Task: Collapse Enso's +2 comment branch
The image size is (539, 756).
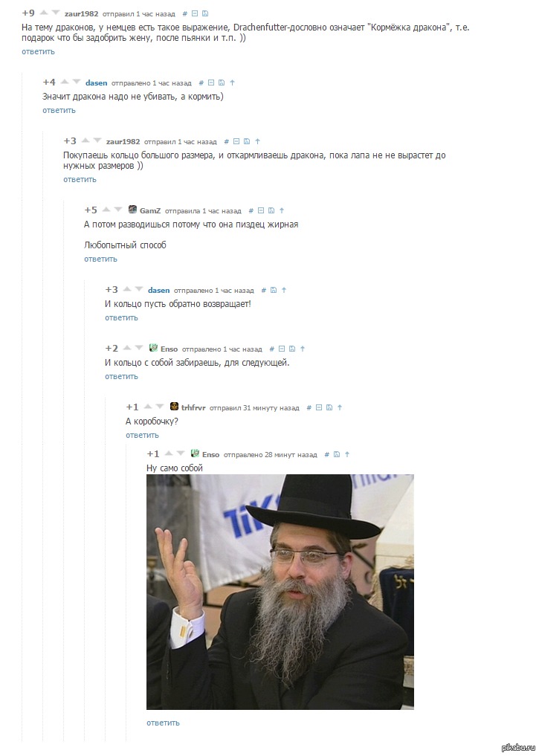Action: pos(282,349)
